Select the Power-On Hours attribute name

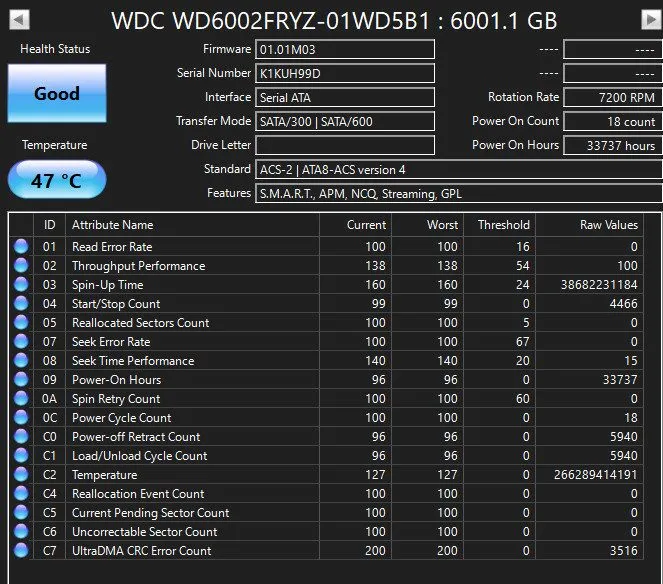pyautogui.click(x=116, y=380)
